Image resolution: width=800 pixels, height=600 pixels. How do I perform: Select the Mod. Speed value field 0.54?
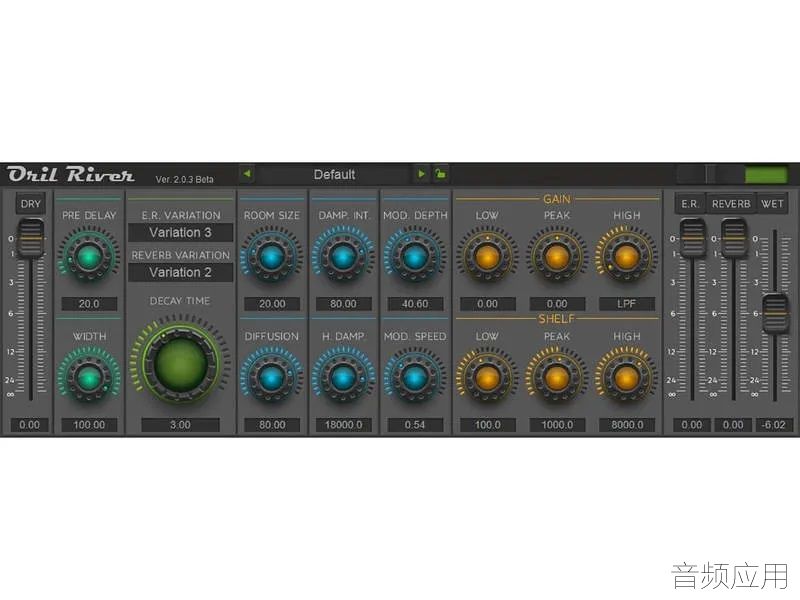click(415, 425)
